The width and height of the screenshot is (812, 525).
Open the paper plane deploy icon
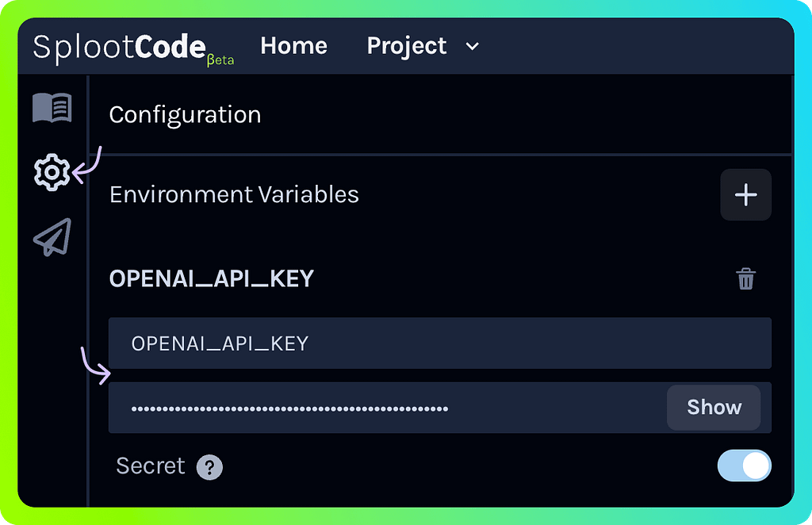tap(52, 236)
